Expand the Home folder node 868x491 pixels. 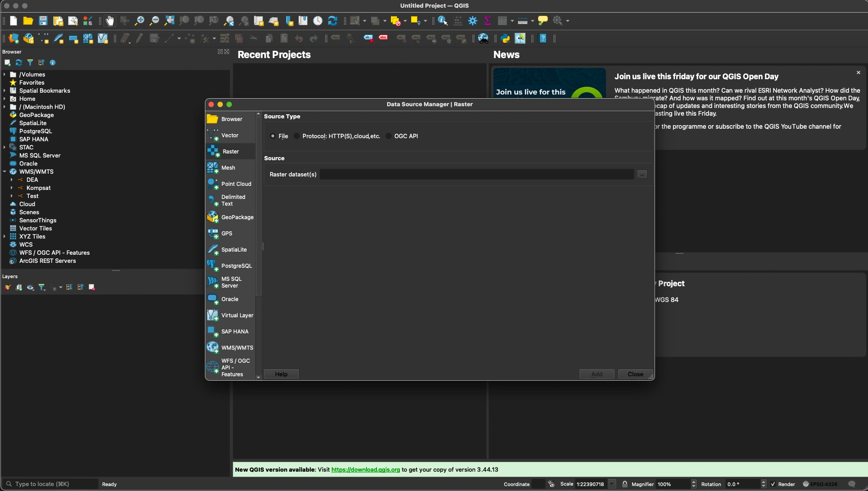[x=5, y=99]
